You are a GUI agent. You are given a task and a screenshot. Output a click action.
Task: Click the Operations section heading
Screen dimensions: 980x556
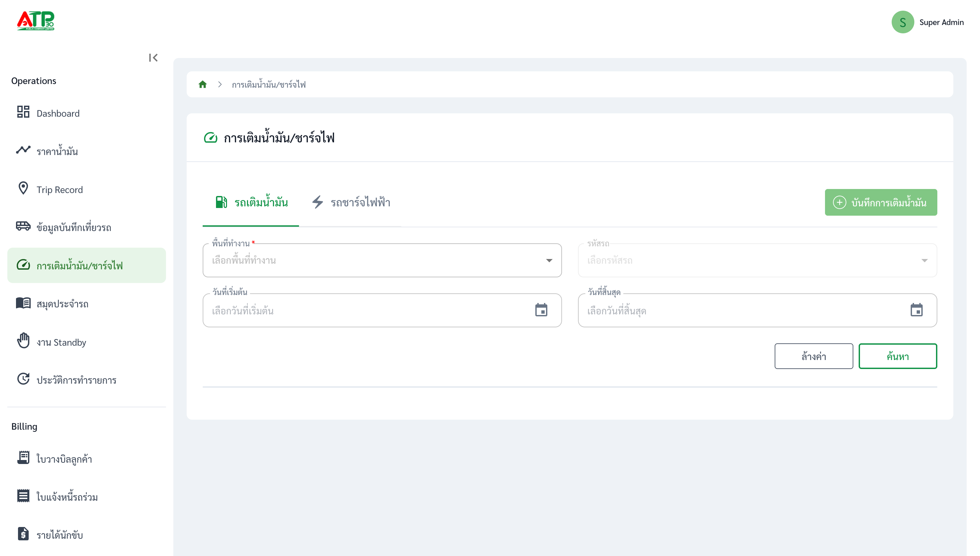coord(34,81)
